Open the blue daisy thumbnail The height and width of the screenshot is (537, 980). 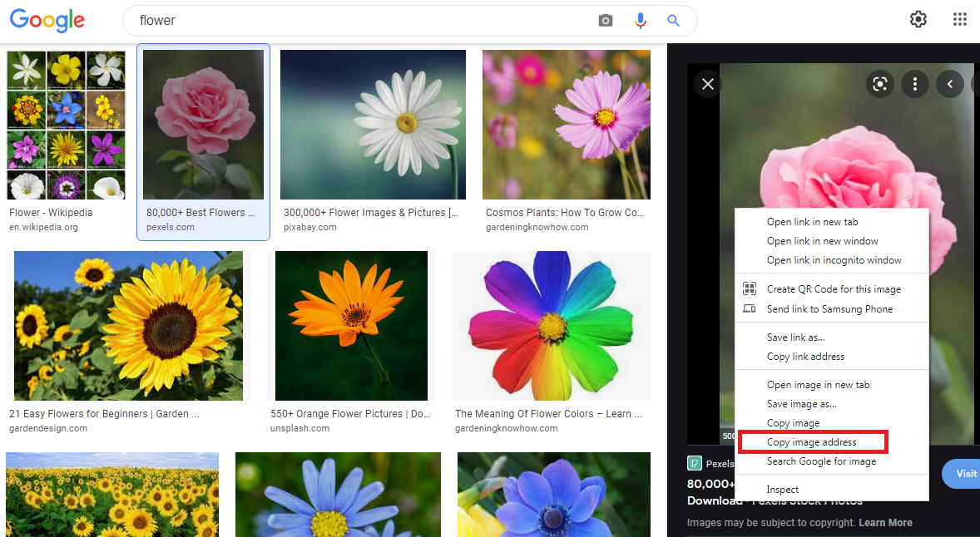[338, 495]
